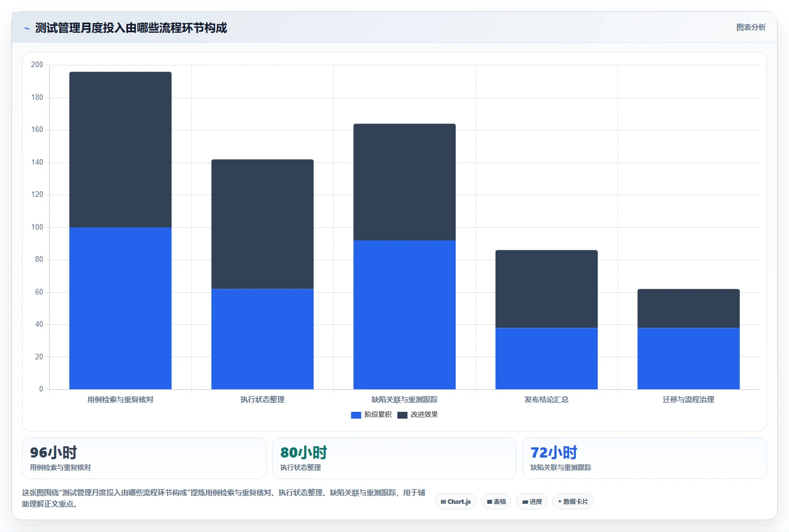Click the dark bar segment for 迁移与流程治理

(x=689, y=309)
